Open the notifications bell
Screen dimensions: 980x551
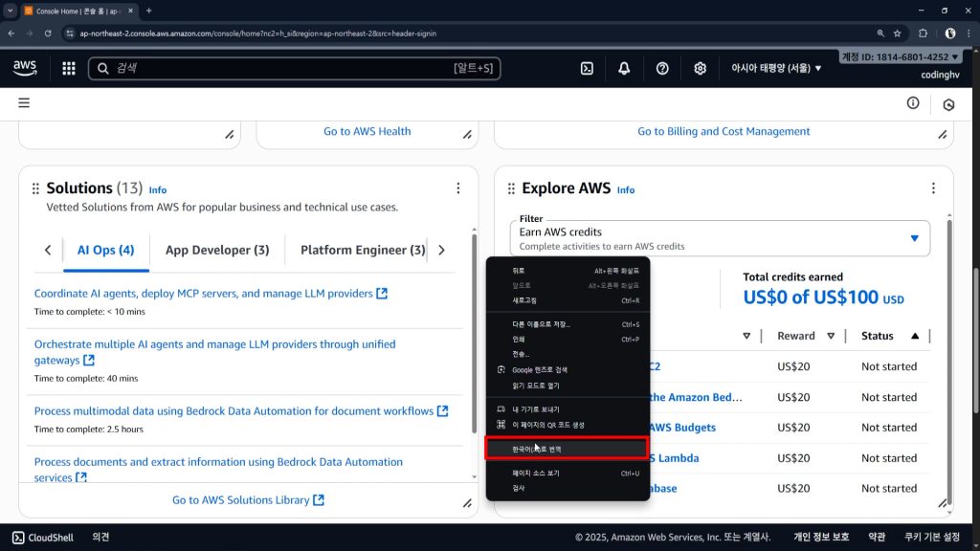[x=624, y=68]
